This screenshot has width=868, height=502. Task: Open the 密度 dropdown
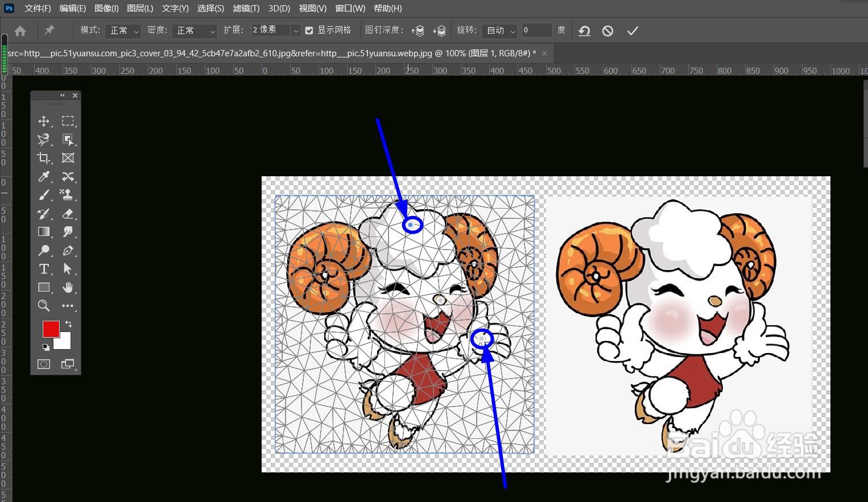tap(195, 31)
